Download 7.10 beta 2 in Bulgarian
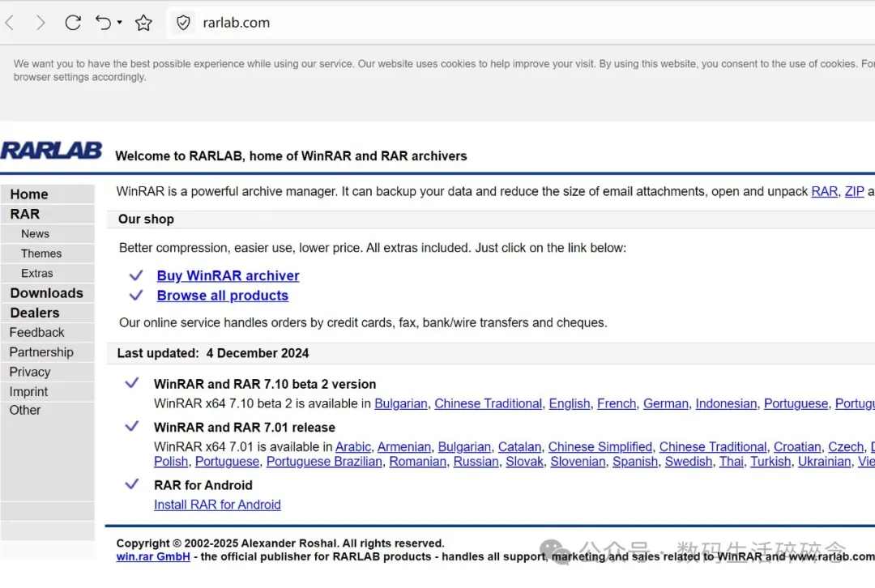 pyautogui.click(x=401, y=404)
